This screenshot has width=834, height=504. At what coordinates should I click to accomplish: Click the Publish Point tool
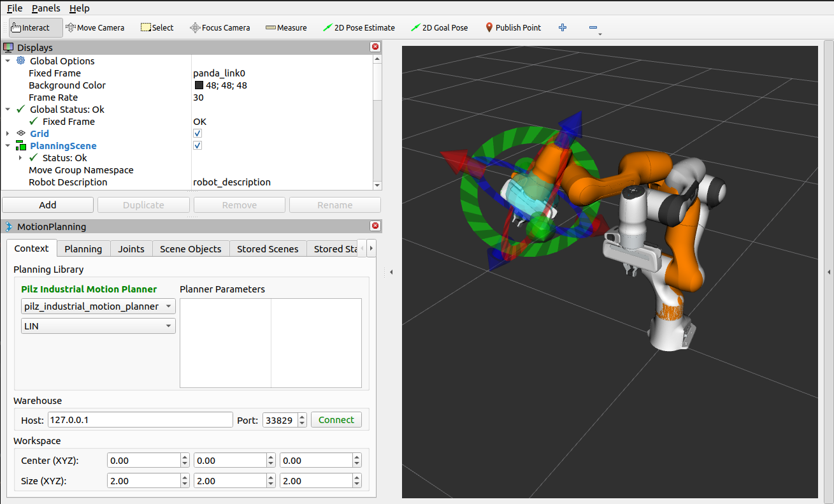(513, 27)
